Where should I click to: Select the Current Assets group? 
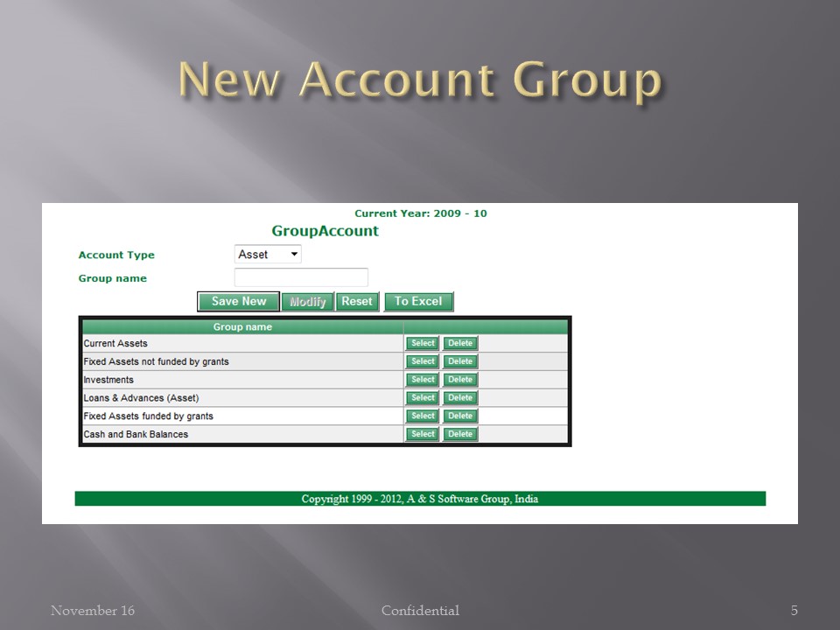point(423,343)
